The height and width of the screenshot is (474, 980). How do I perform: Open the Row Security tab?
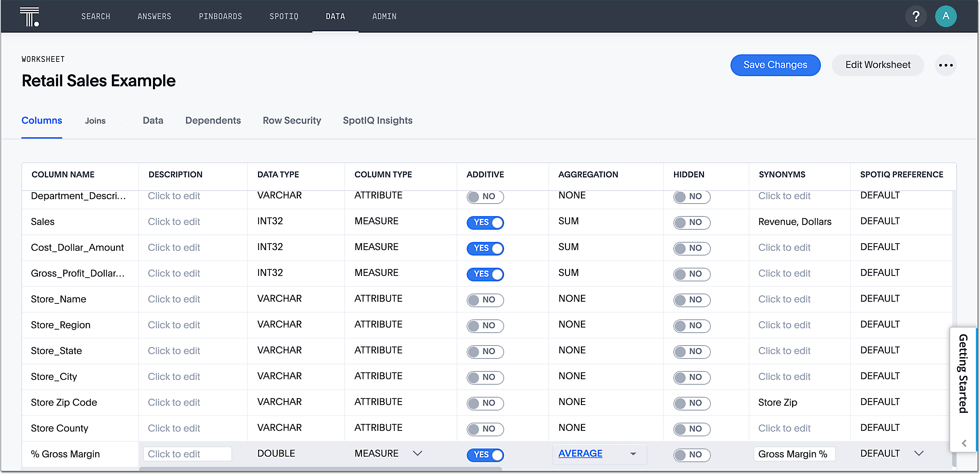coord(292,121)
